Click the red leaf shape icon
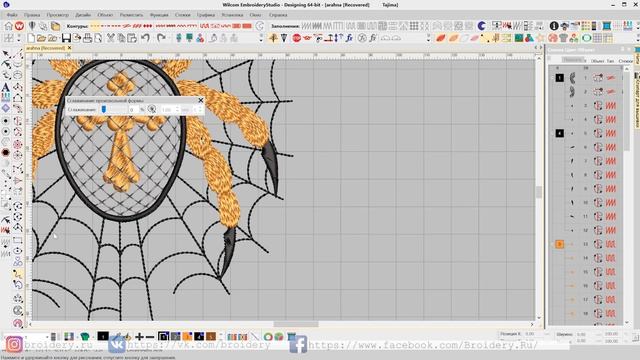This screenshot has height=360, width=640. click(441, 38)
